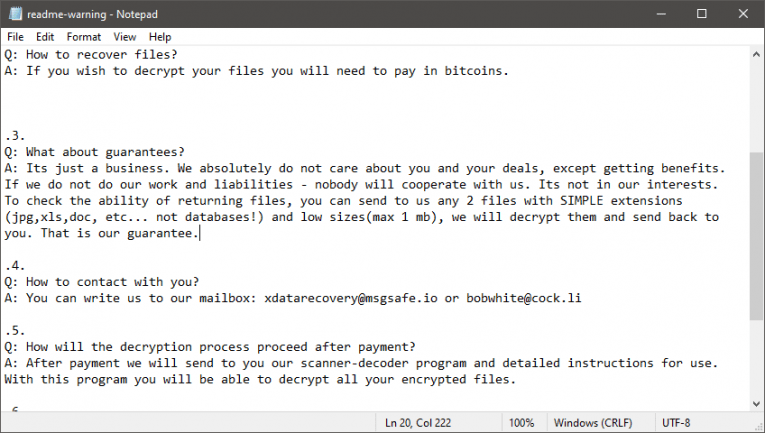Open the Edit menu
The width and height of the screenshot is (765, 433).
click(x=44, y=37)
